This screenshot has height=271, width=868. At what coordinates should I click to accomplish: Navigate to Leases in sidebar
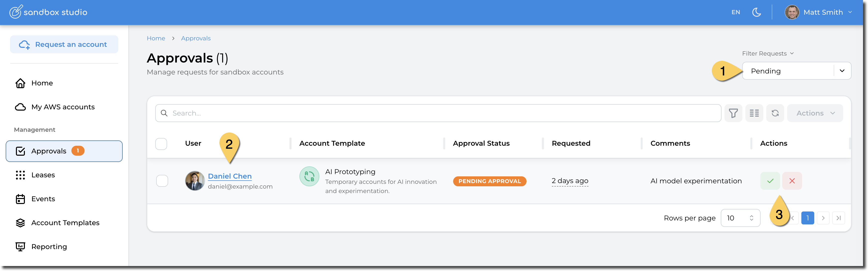click(43, 175)
